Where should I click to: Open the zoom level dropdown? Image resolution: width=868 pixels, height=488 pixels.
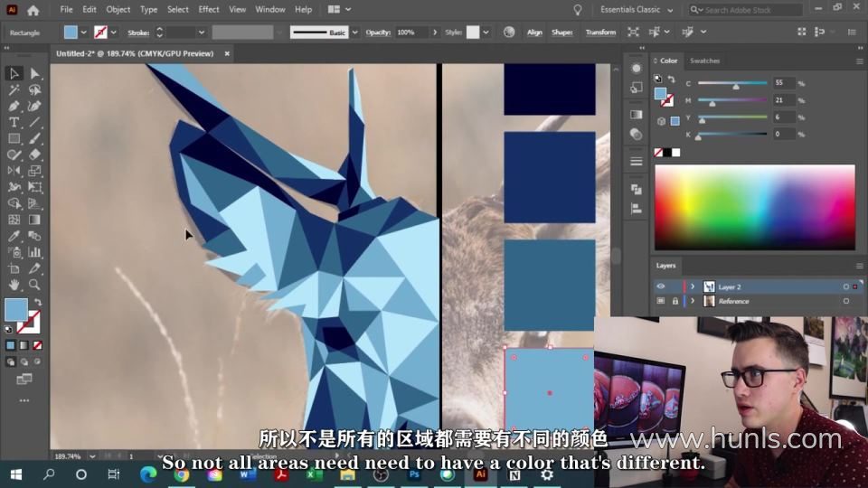(92, 456)
